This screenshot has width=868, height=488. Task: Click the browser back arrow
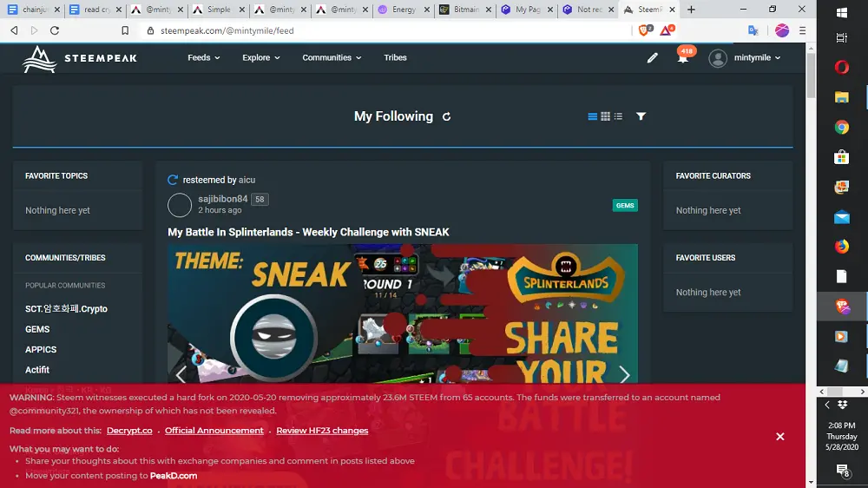point(15,30)
